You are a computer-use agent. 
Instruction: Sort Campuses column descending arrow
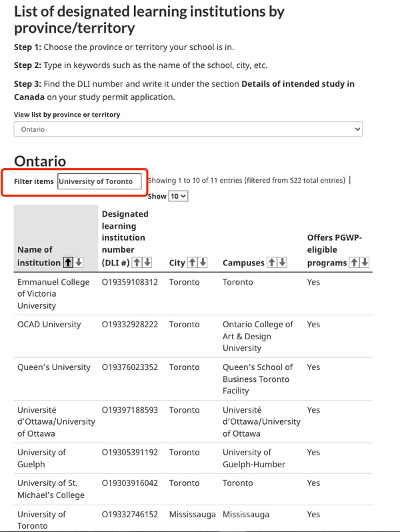point(282,262)
